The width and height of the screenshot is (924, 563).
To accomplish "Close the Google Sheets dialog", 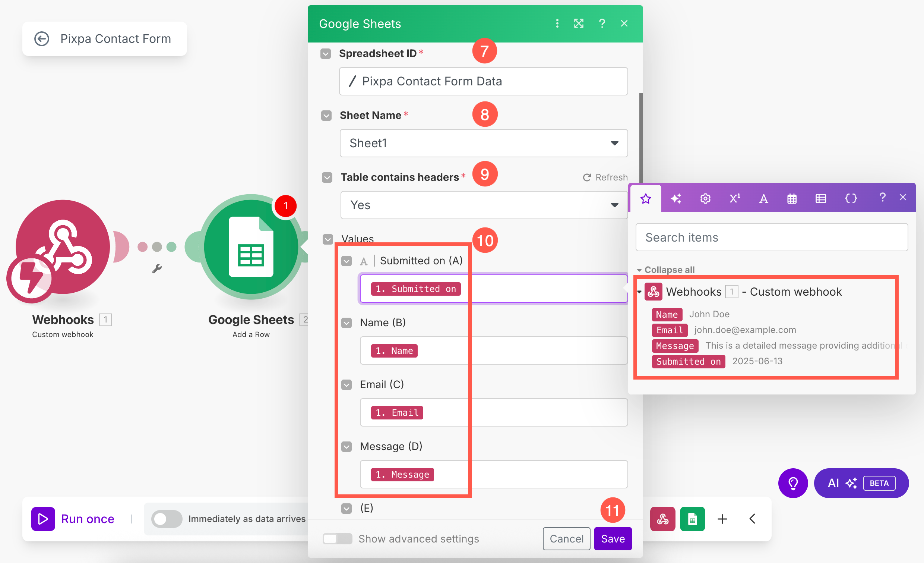I will pos(624,23).
